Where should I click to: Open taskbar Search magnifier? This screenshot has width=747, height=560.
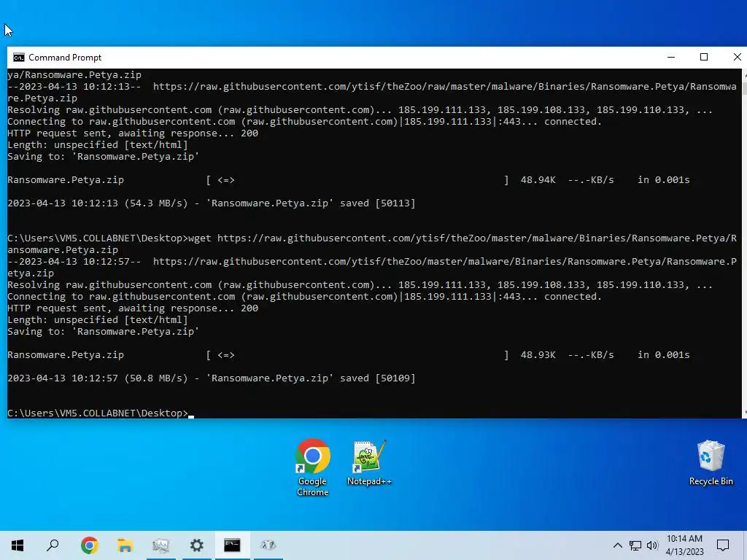53,545
